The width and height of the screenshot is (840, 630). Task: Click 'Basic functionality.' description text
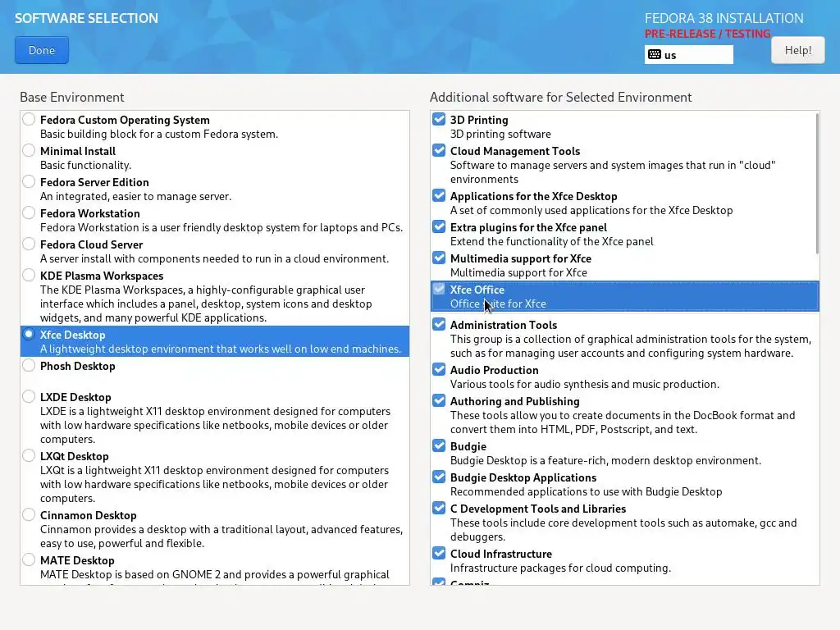85,165
